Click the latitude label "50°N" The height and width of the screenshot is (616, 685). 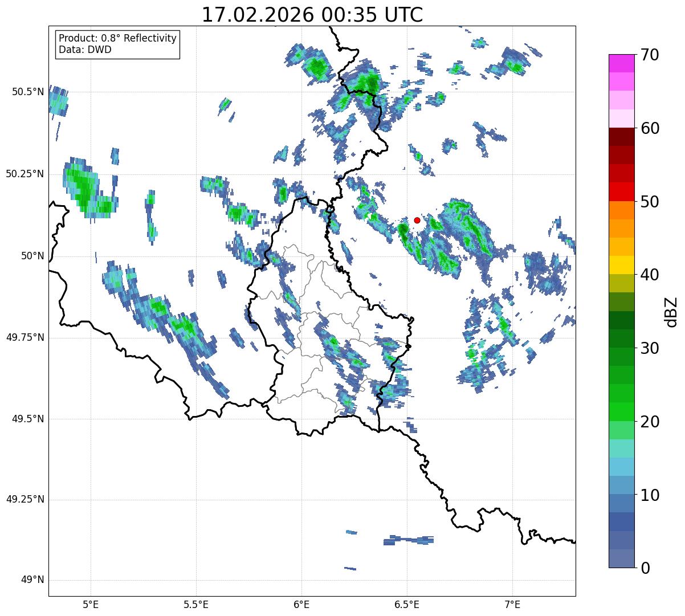coord(32,256)
